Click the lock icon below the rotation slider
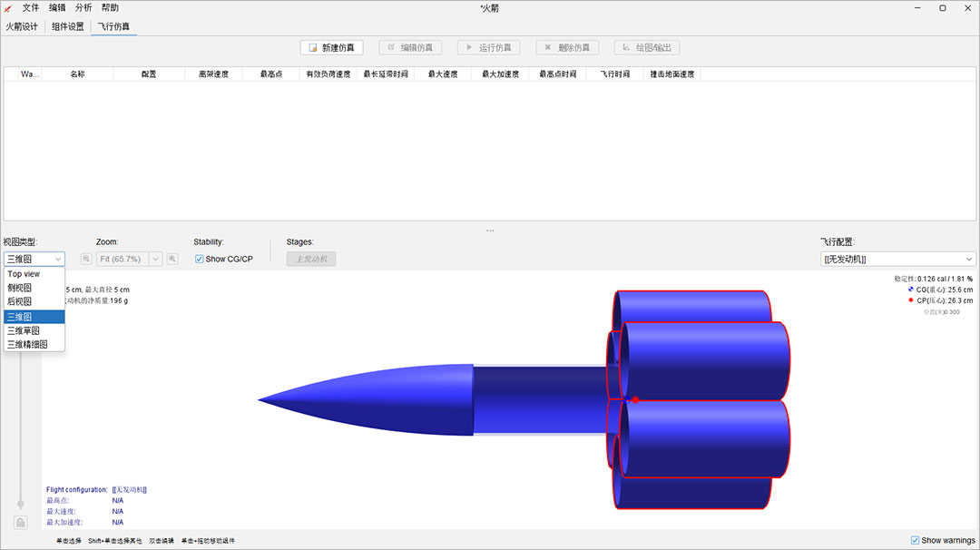The image size is (980, 550). click(20, 522)
